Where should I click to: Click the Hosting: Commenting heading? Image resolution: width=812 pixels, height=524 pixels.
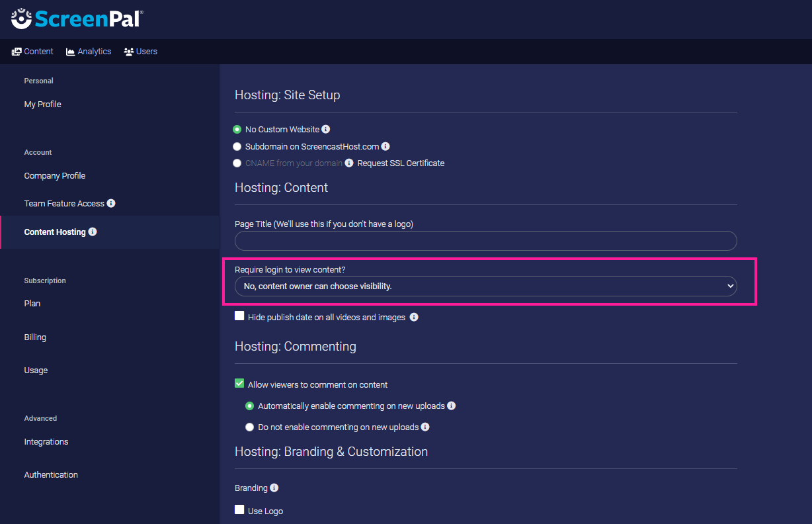pos(296,347)
